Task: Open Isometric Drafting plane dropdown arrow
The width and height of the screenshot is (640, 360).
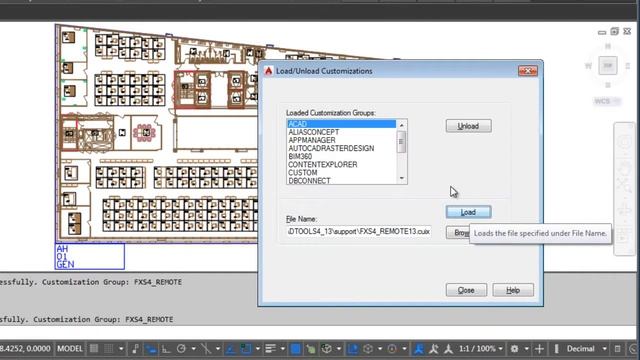Action: coord(218,349)
